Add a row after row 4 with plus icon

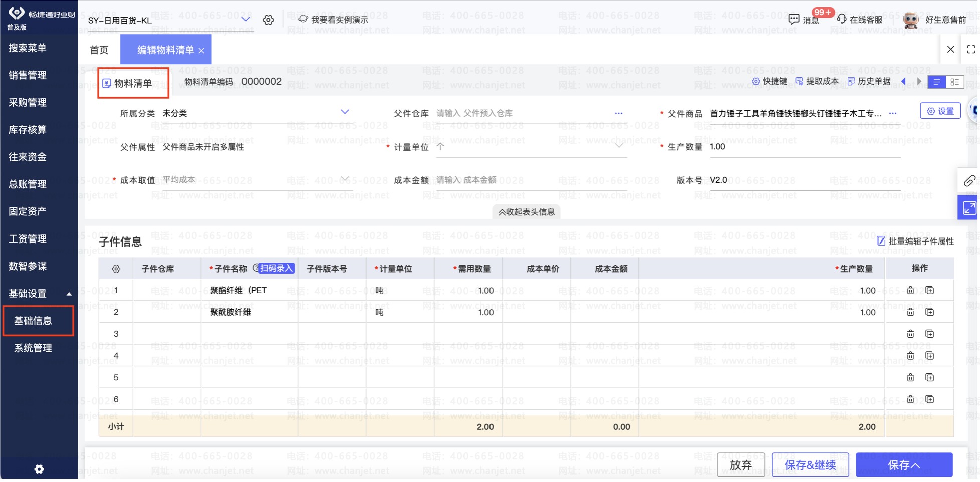(x=930, y=356)
